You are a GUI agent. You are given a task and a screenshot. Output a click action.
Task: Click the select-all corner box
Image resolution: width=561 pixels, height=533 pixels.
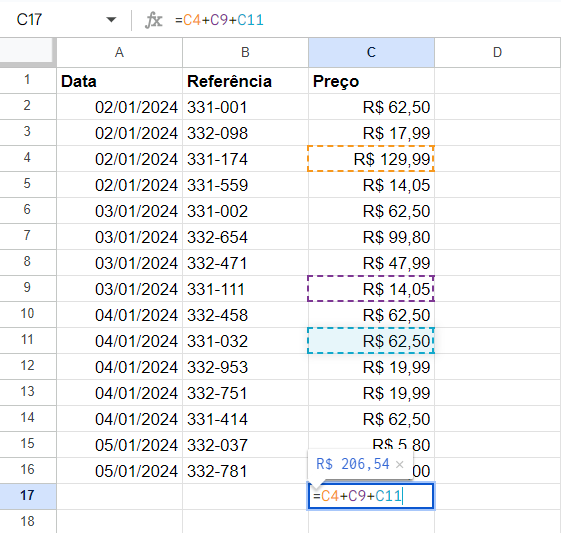pos(28,53)
